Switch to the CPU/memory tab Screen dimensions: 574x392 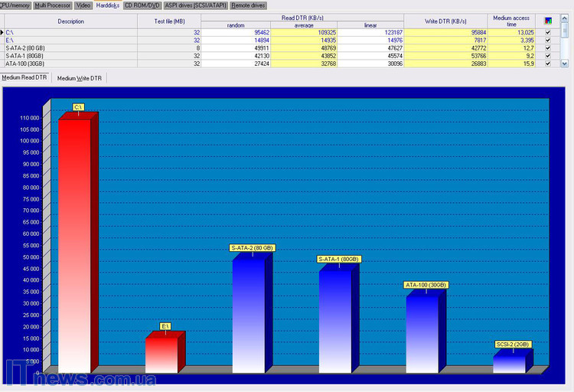coord(15,5)
